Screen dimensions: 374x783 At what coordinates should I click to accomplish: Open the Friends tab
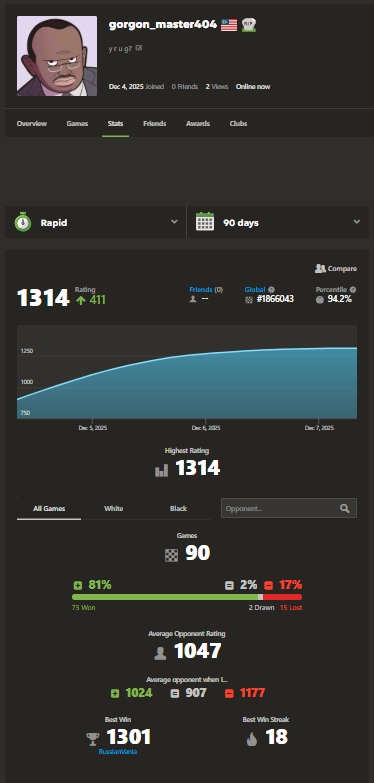(x=154, y=123)
